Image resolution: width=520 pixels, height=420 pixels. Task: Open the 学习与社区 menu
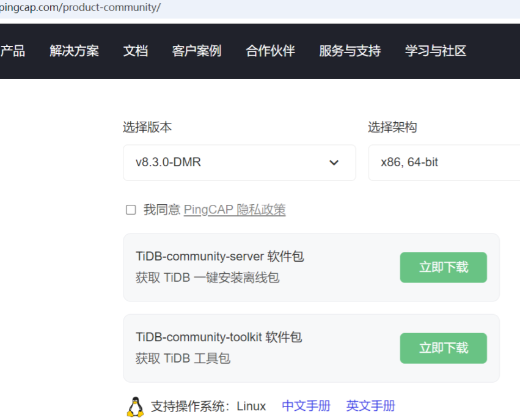coord(435,51)
